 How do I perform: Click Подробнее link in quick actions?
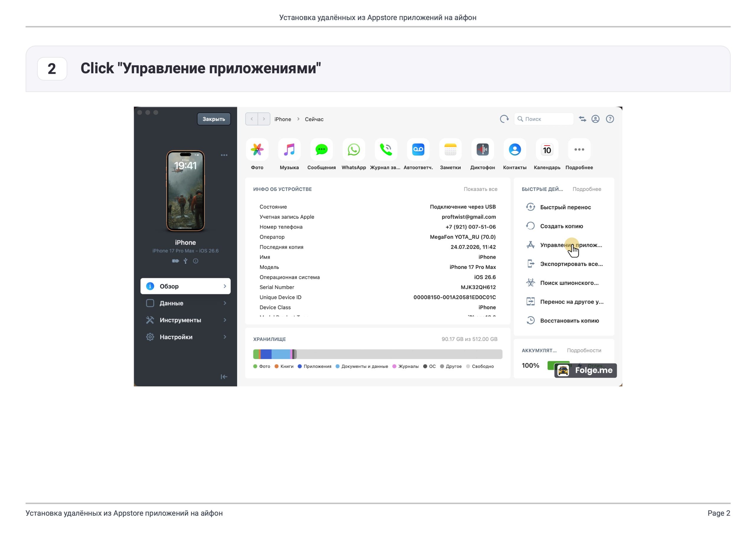(x=587, y=189)
